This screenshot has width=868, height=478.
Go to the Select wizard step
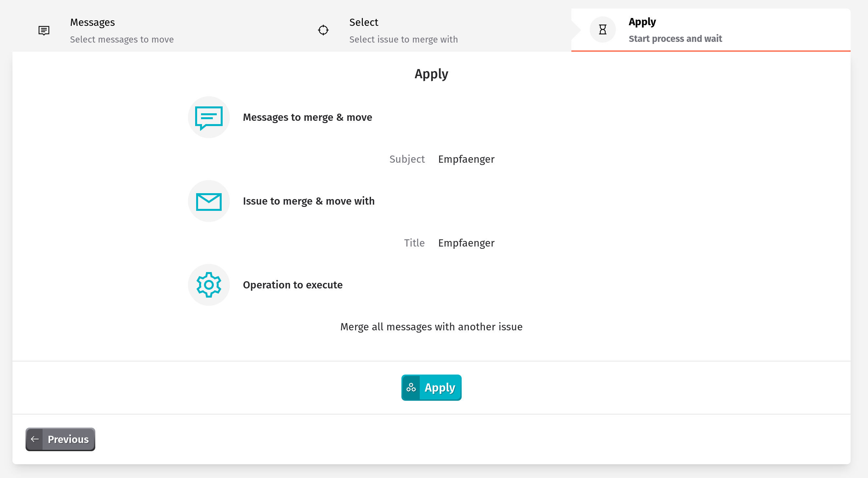[431, 30]
